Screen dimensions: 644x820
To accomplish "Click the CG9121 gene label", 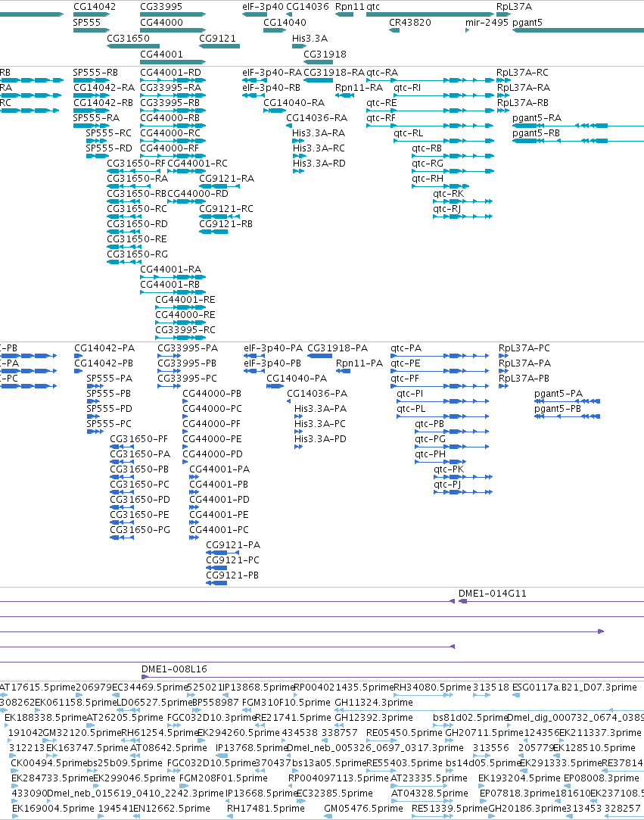I will coord(217,38).
